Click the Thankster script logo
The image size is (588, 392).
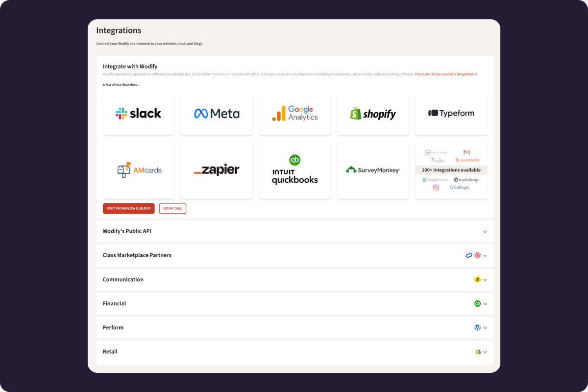coord(437,160)
